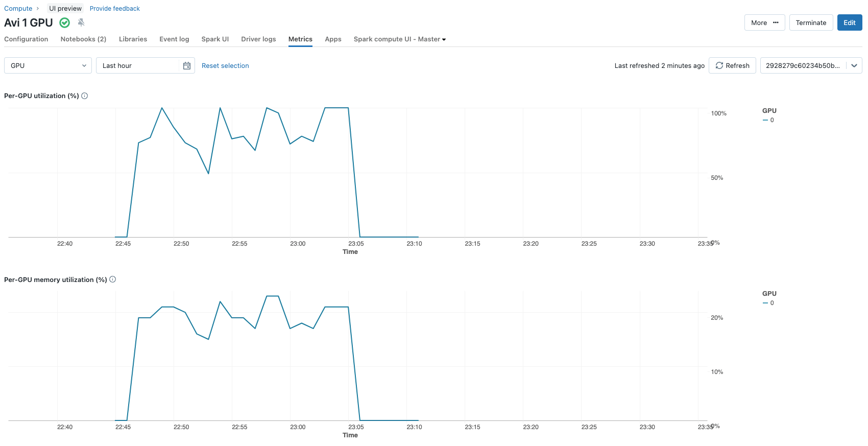Expand Spark compute UI - Master menu
Viewport: 868px width, 446px height.
[400, 39]
